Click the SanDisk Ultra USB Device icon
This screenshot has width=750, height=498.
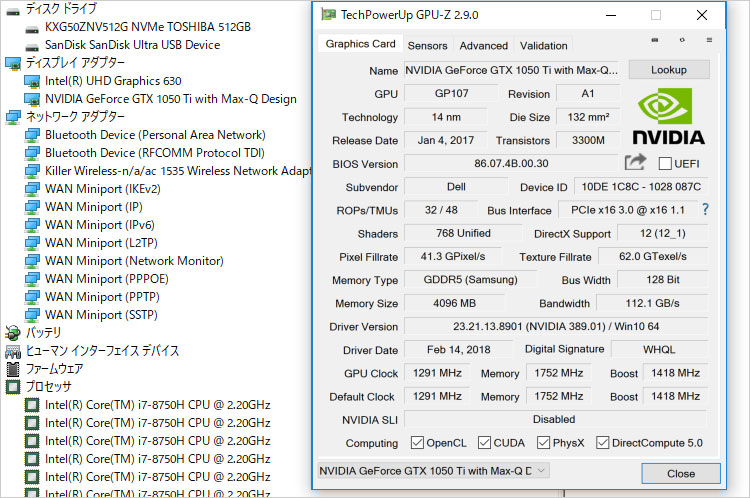(32, 47)
